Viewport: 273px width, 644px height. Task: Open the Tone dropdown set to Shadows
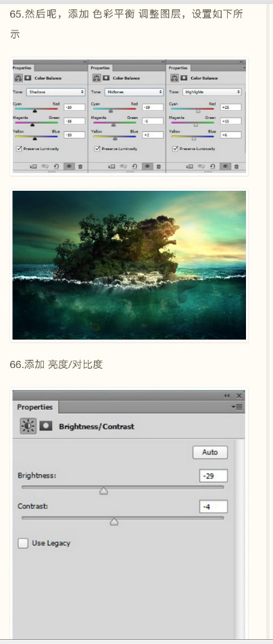click(56, 92)
